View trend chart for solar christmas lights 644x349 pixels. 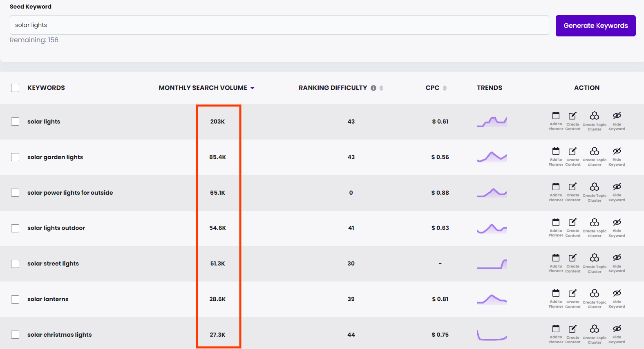pos(492,335)
